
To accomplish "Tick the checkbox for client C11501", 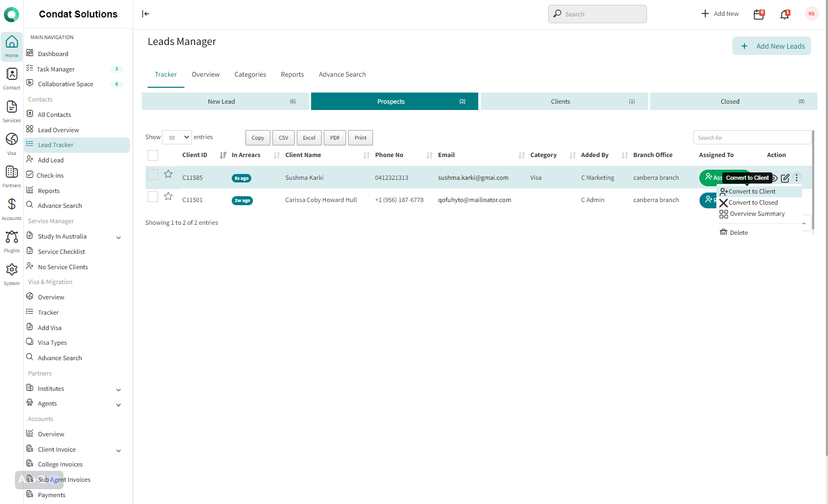I will (x=153, y=197).
